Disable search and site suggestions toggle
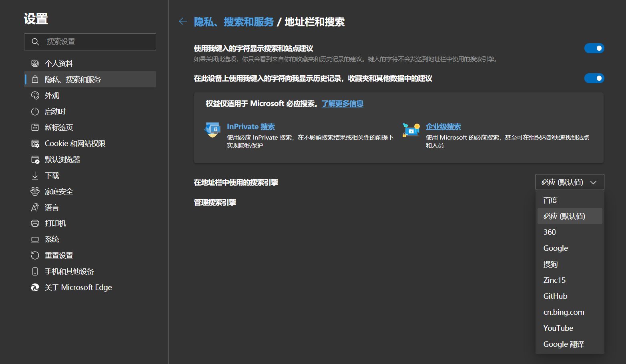Image resolution: width=626 pixels, height=364 pixels. pyautogui.click(x=594, y=48)
